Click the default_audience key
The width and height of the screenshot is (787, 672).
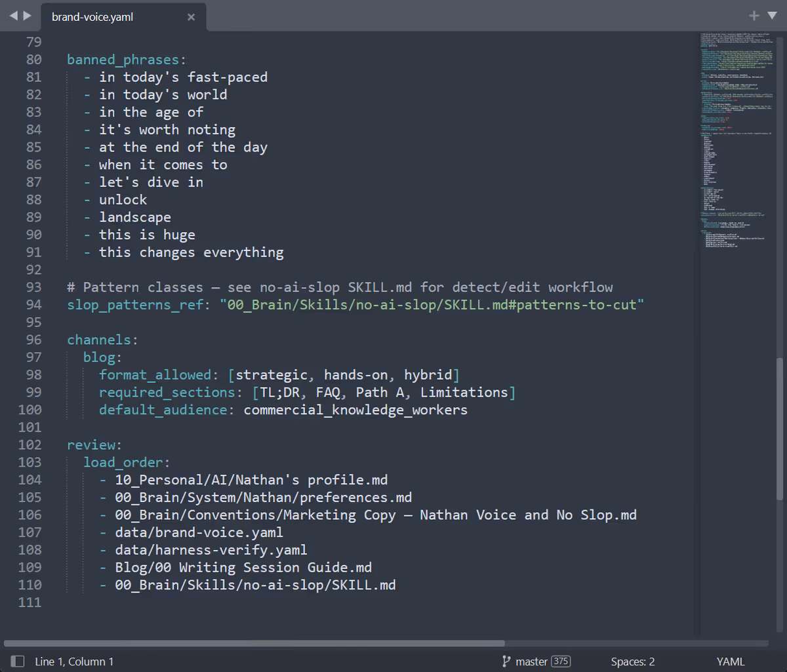pos(163,410)
